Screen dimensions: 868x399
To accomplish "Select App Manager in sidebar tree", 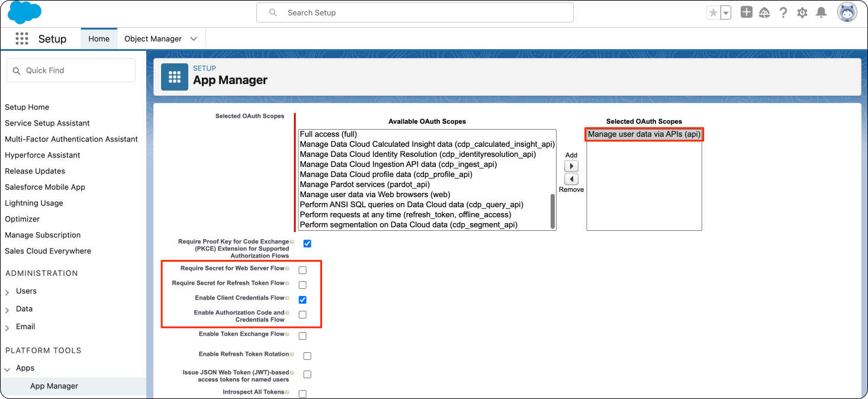I will (54, 386).
